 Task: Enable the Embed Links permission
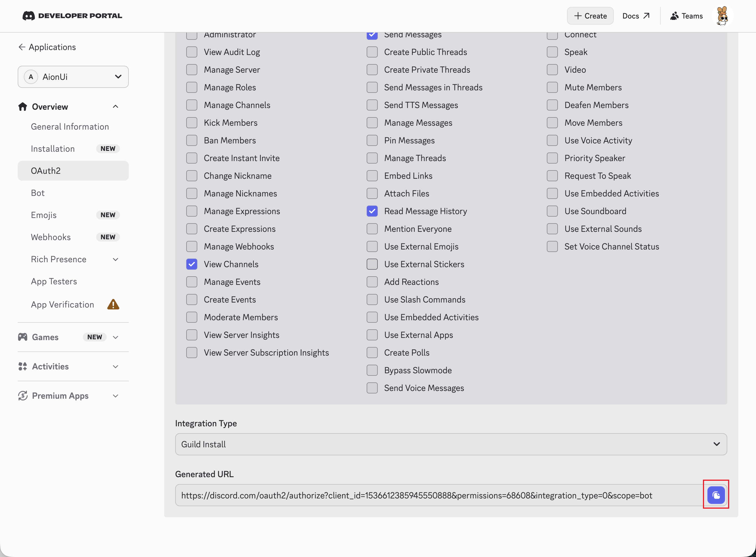372,176
